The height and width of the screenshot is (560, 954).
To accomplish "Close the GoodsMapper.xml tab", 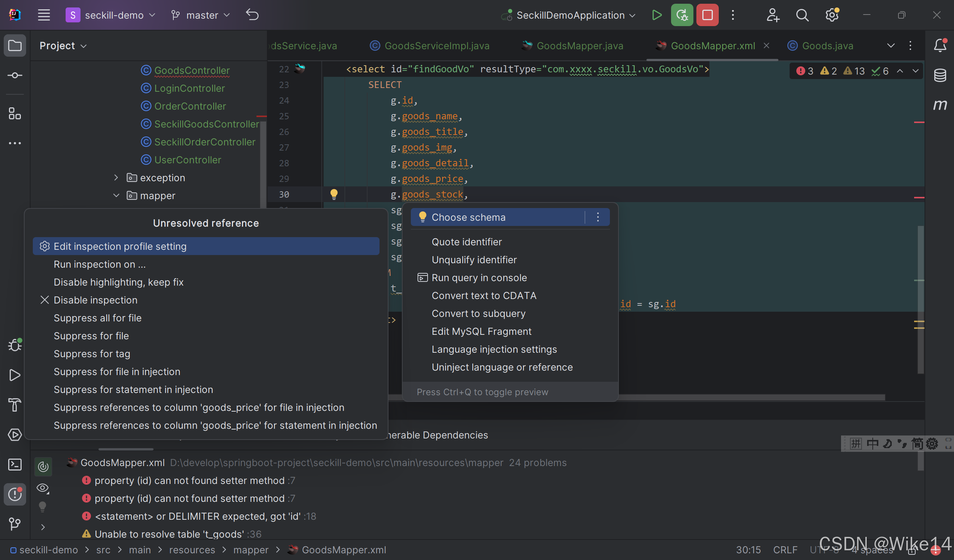I will click(x=766, y=45).
